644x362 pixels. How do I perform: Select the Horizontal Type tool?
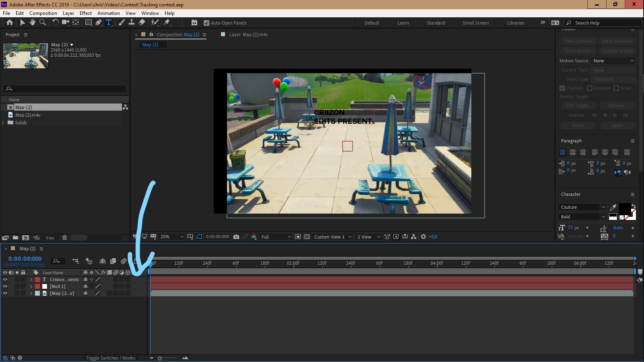pyautogui.click(x=109, y=23)
